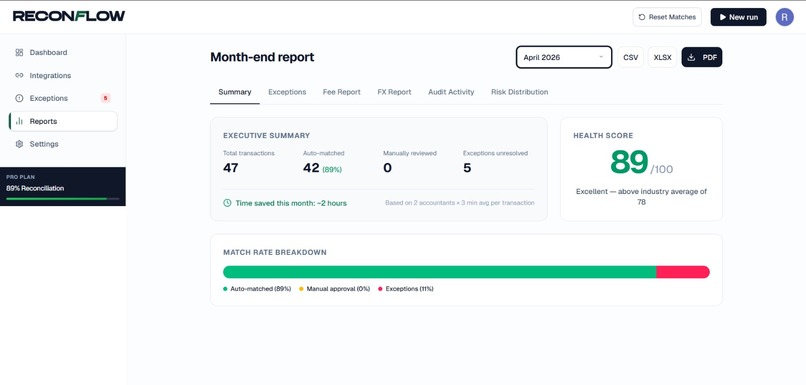Click the /100 score denominator
This screenshot has width=806, height=385.
pos(662,169)
